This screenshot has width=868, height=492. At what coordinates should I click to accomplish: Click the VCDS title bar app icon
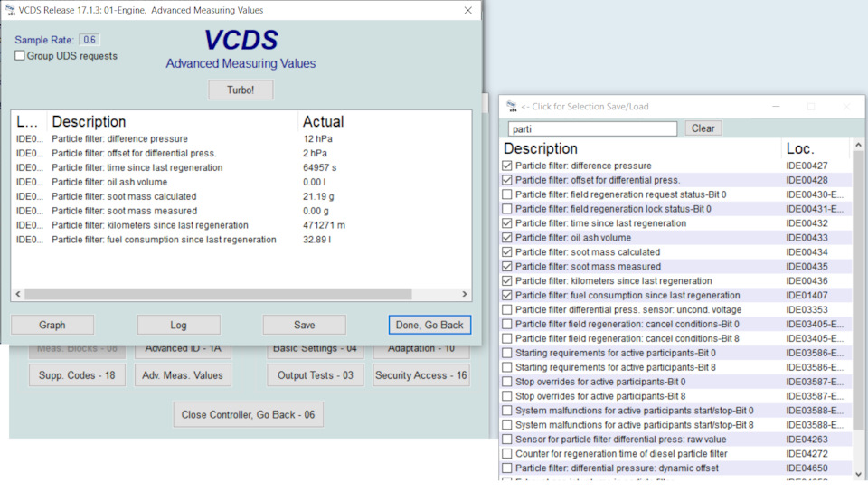[x=10, y=10]
